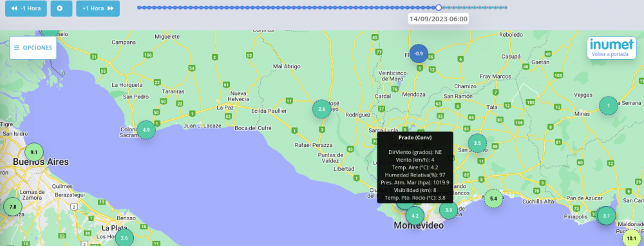Select the 1 station marker near Minas
The width and height of the screenshot is (644, 246).
(609, 106)
